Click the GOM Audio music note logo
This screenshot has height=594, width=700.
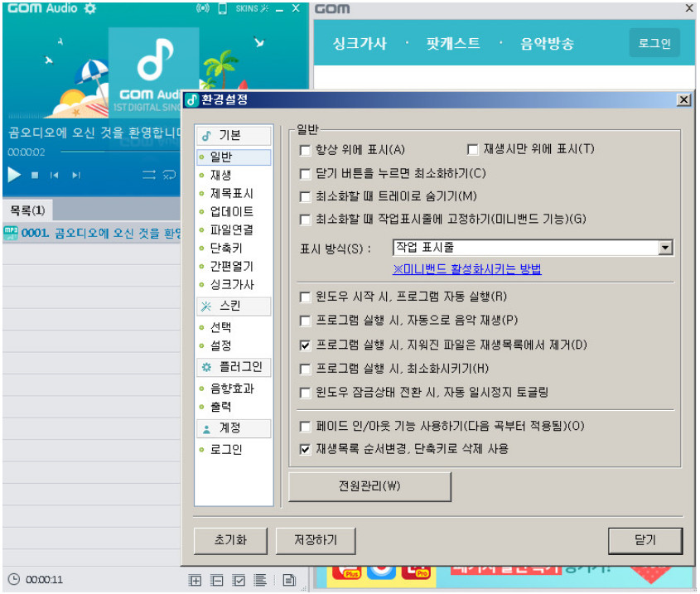(x=153, y=59)
